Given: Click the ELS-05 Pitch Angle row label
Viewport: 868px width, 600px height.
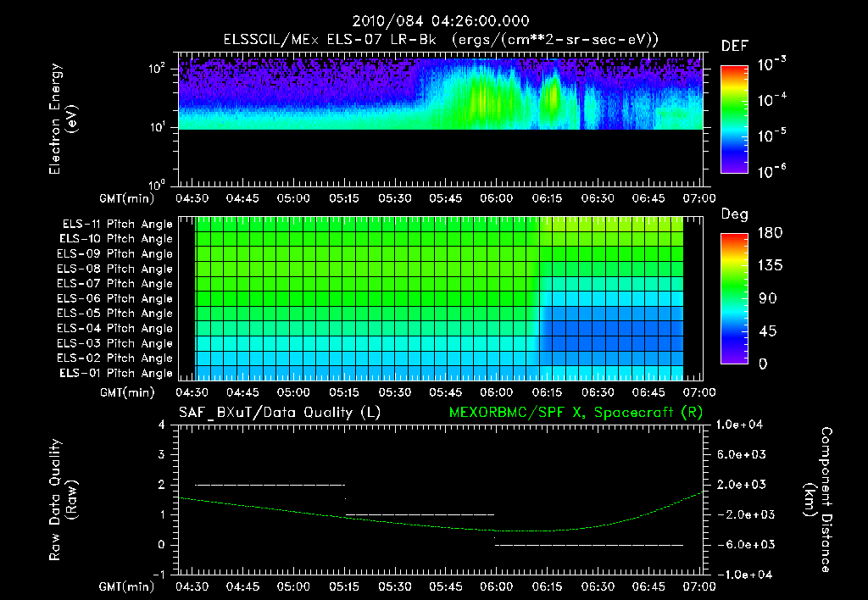Looking at the screenshot, I should [x=115, y=314].
